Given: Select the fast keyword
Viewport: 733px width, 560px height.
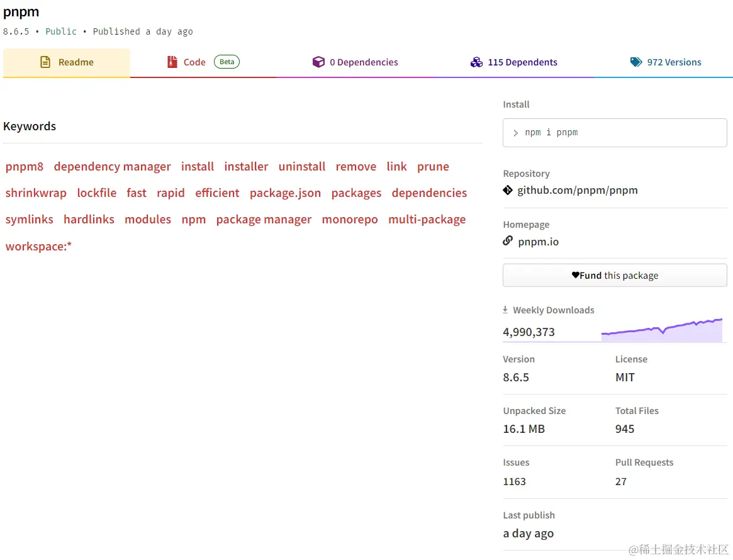Looking at the screenshot, I should pyautogui.click(x=137, y=193).
